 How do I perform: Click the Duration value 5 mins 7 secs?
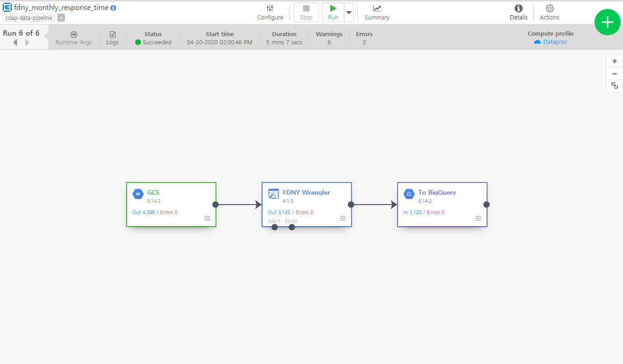click(284, 42)
